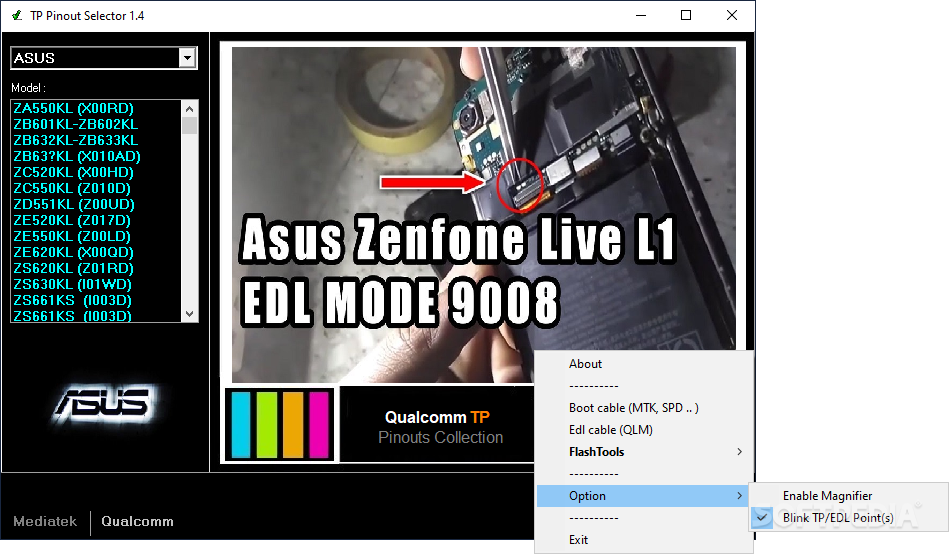
Task: Select ZE620KL (X00QD) model
Action: (73, 252)
